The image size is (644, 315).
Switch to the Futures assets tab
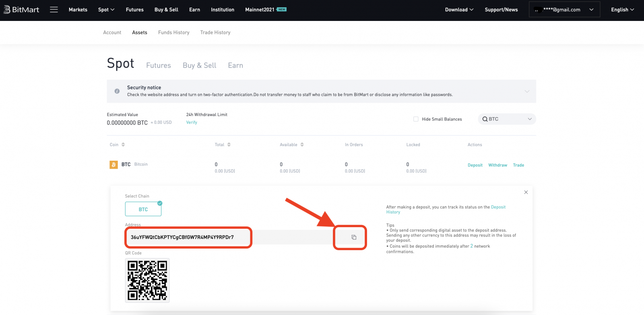tap(158, 66)
